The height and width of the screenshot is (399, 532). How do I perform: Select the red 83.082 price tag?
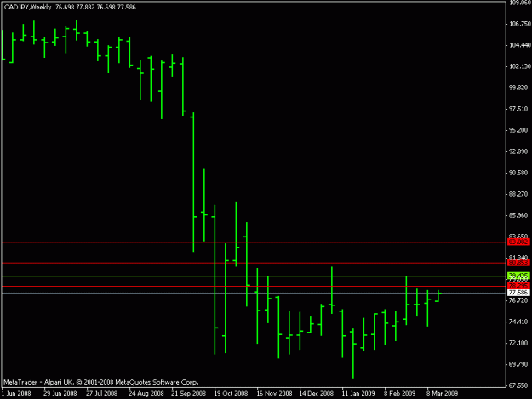click(518, 242)
